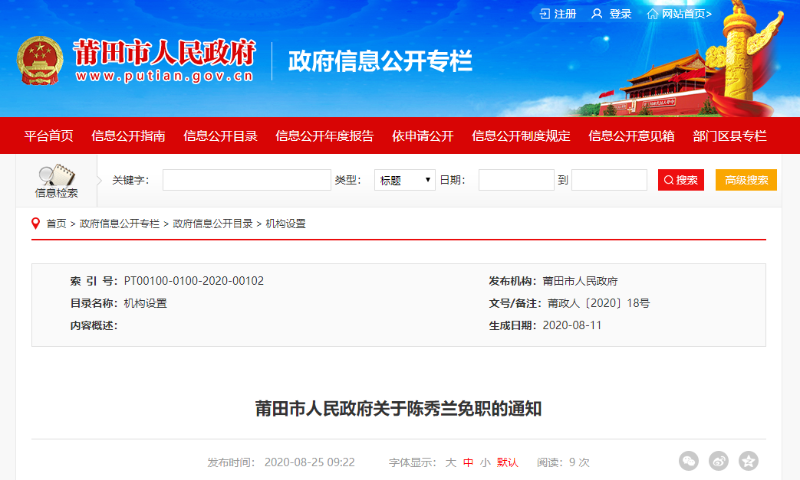This screenshot has height=480, width=800.
Task: Open the 类型 标题 dropdown
Action: (404, 180)
